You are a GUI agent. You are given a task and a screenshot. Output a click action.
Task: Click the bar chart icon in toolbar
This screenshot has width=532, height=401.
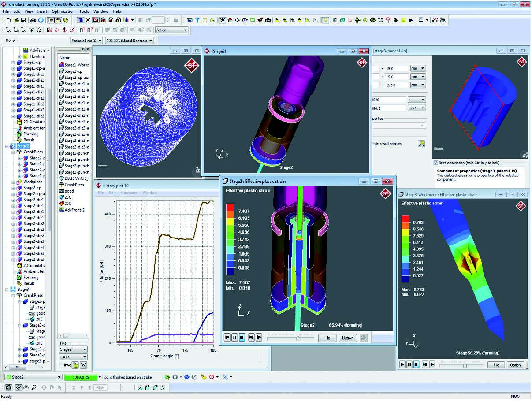pos(126,20)
